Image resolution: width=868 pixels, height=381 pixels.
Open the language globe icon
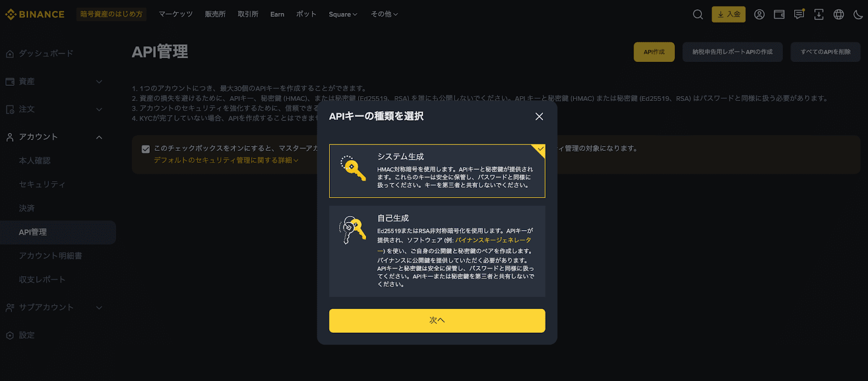[x=839, y=15]
